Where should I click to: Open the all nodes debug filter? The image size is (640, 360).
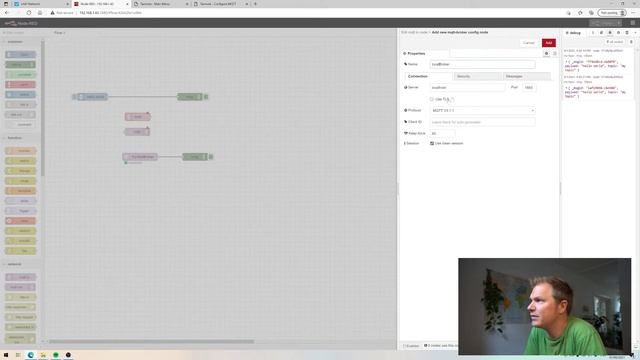pyautogui.click(x=615, y=42)
